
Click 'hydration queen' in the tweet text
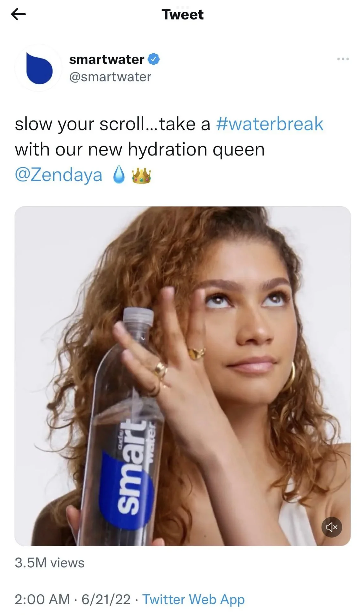(x=196, y=150)
